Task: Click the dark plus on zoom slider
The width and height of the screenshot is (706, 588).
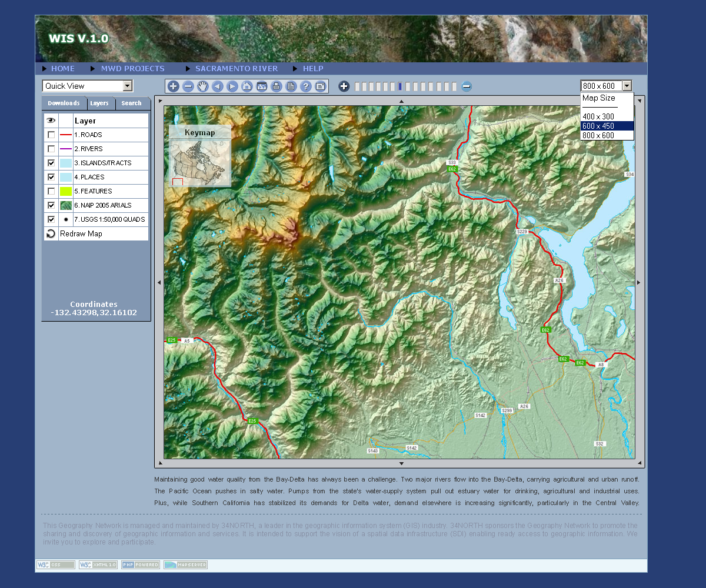Action: pyautogui.click(x=344, y=86)
